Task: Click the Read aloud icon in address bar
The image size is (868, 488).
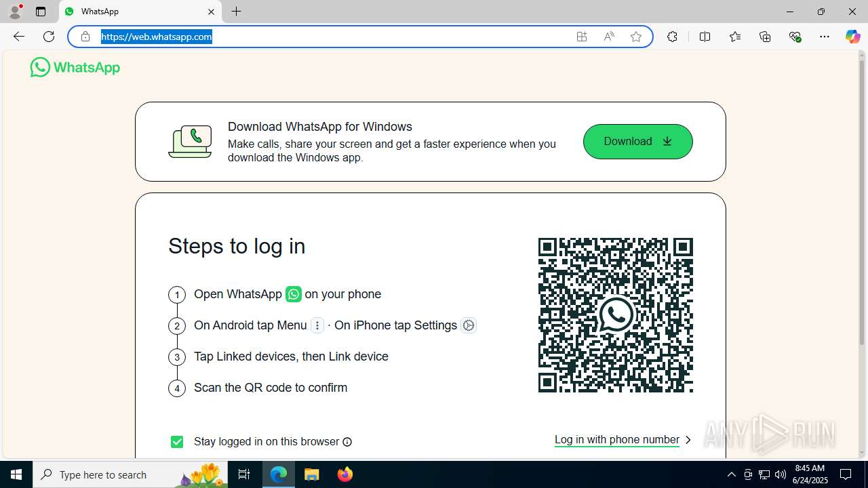Action: pos(609,37)
